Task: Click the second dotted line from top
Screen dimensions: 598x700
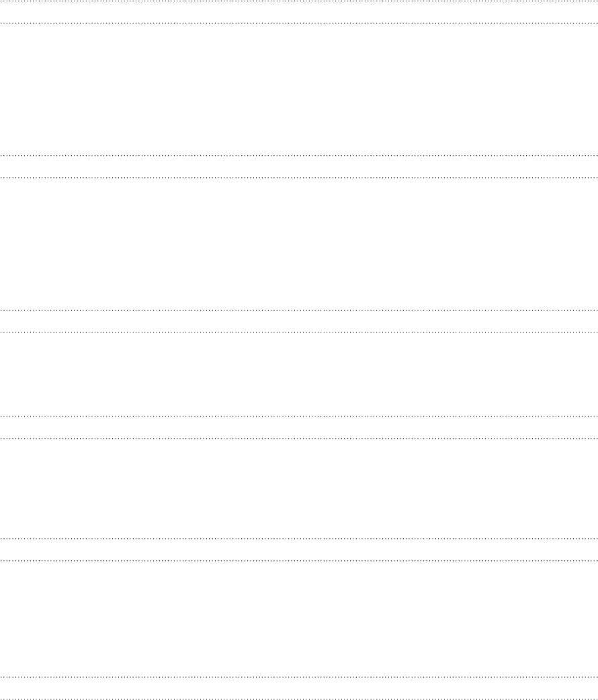Action: (x=299, y=23)
